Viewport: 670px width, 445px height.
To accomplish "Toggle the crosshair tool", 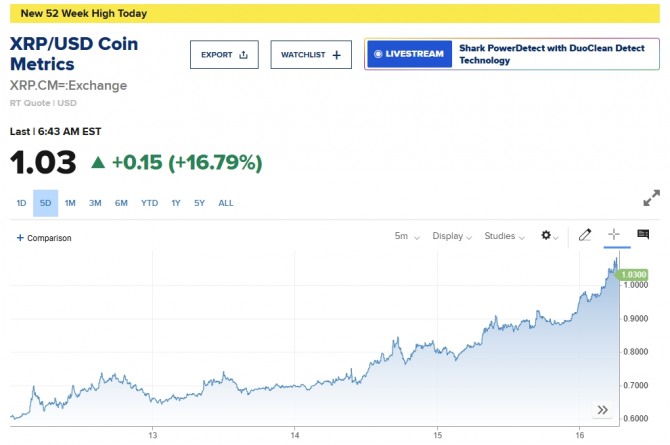I will pos(615,236).
